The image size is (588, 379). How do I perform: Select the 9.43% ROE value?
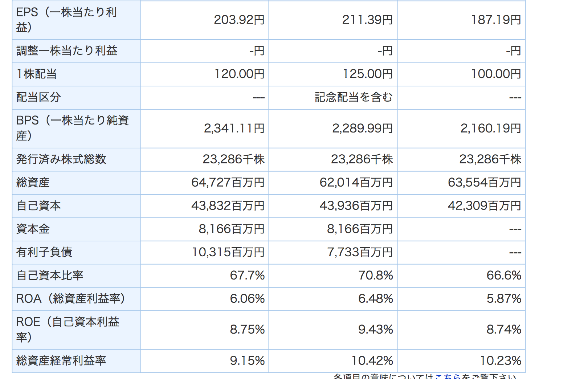click(x=375, y=330)
